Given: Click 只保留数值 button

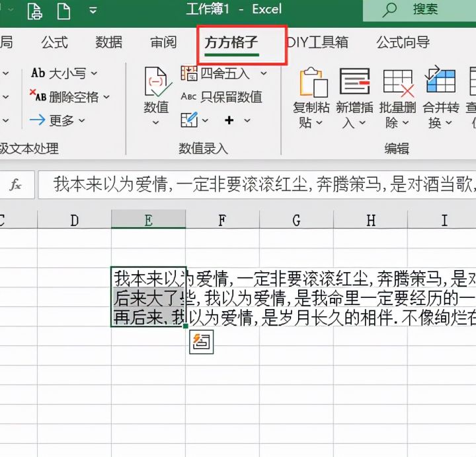Looking at the screenshot, I should [221, 96].
